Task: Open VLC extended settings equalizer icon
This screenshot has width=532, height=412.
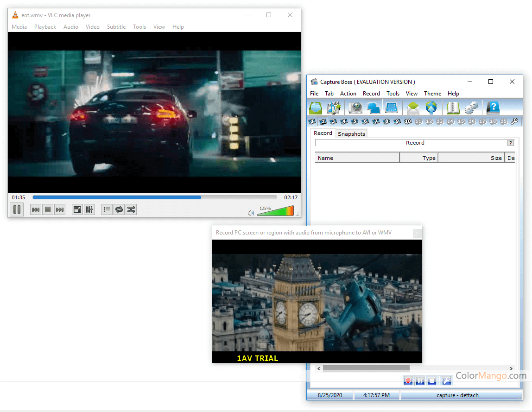Action: point(89,209)
